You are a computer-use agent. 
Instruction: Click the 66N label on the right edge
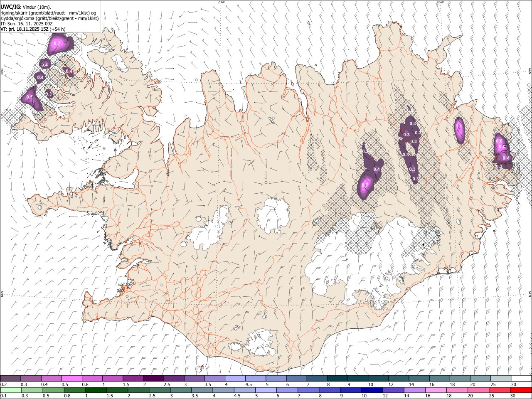pos(530,71)
